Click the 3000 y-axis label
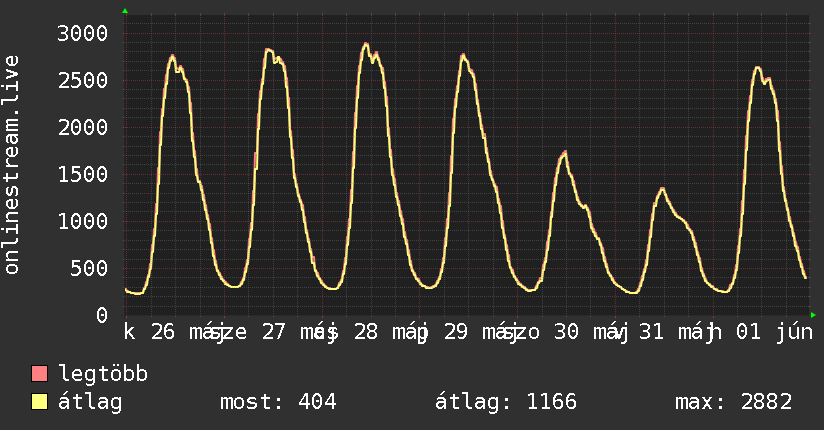Screen dimensions: 824x430 pyautogui.click(x=83, y=34)
